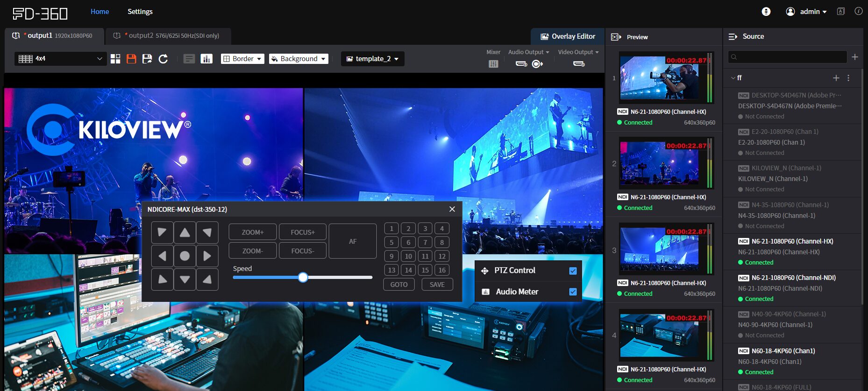
Task: Adjust the PTZ Speed slider handle
Action: (303, 278)
